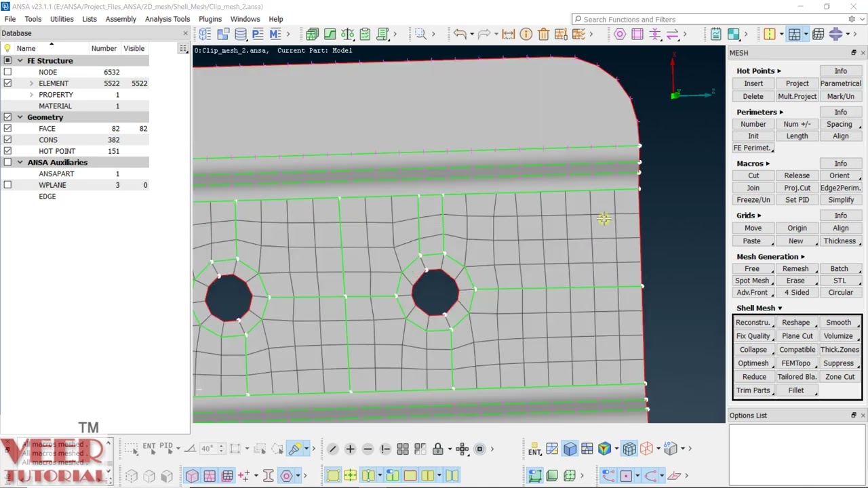Toggle the four-window layout grid icon
This screenshot has height=488, width=868.
[793, 34]
